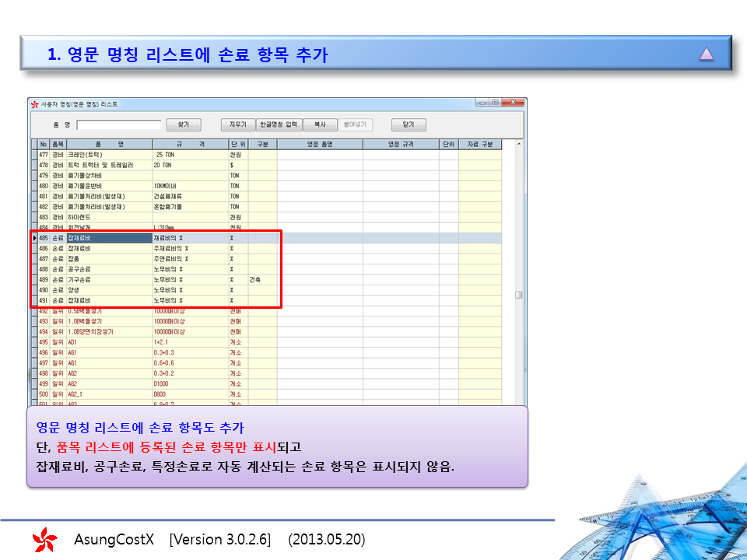Click the 영문 규격 column header
Screen dimensions: 747x560
(x=401, y=145)
